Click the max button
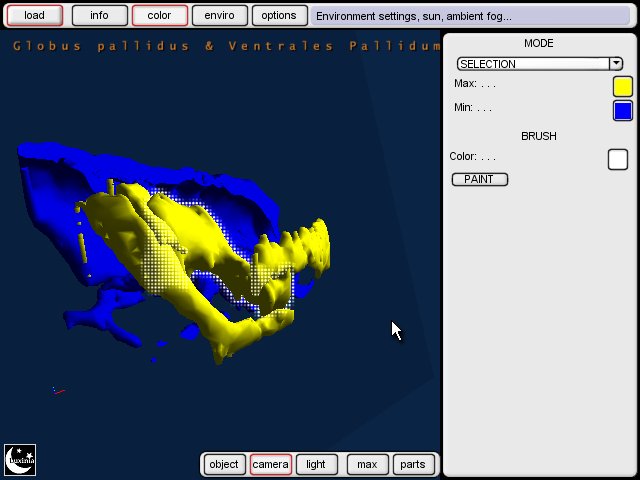This screenshot has width=640, height=480. (x=367, y=464)
